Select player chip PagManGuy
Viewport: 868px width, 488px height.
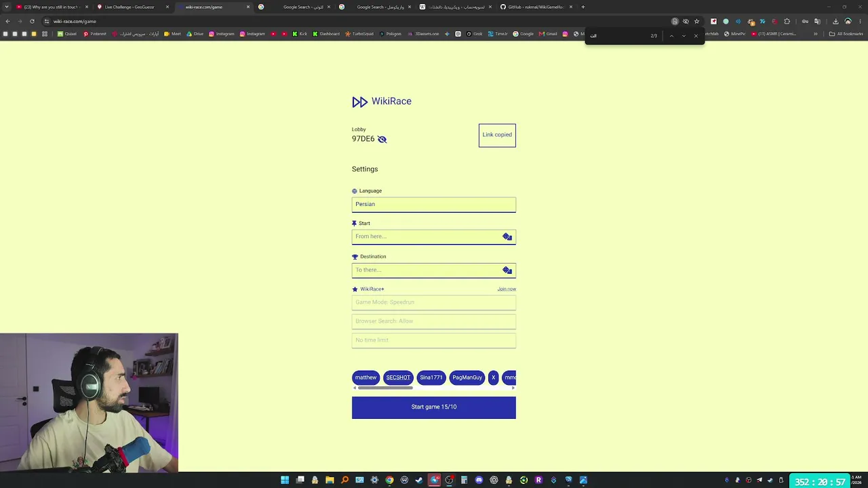(x=467, y=378)
